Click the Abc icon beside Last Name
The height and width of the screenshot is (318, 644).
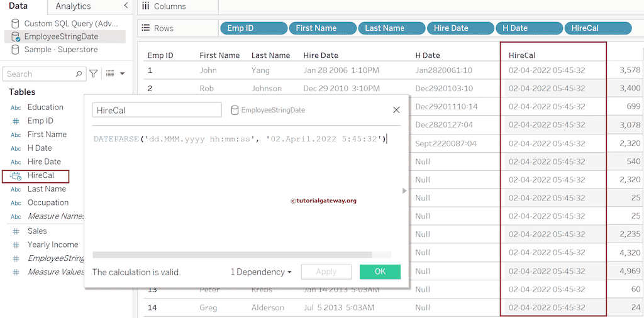(x=16, y=189)
